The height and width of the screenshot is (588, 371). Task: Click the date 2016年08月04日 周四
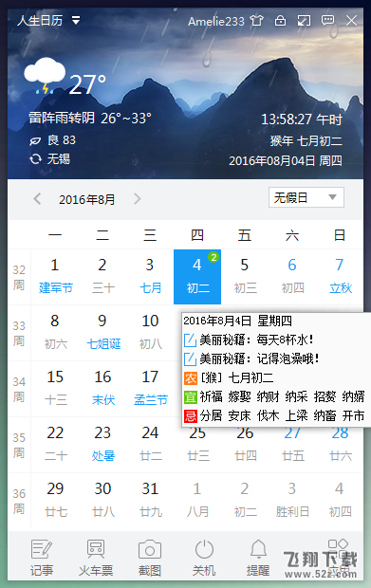click(286, 160)
